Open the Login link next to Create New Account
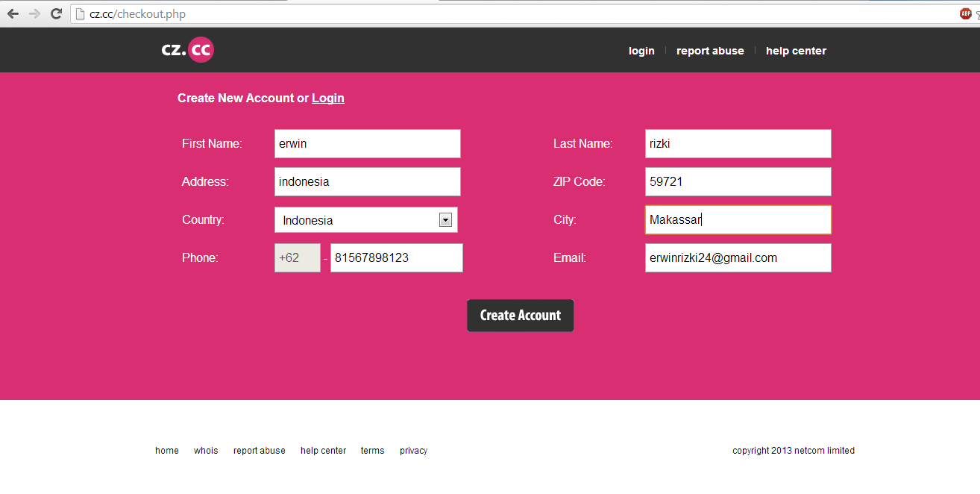 [327, 98]
